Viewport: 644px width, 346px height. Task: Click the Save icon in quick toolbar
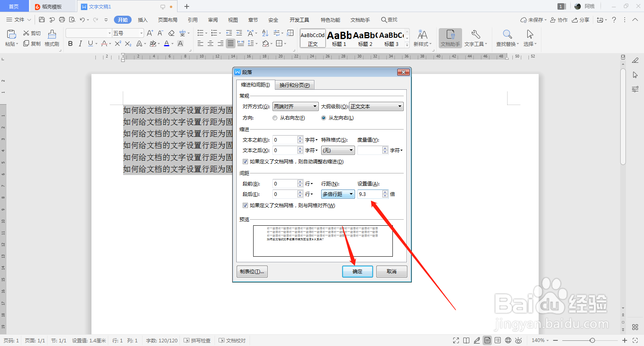click(x=42, y=20)
